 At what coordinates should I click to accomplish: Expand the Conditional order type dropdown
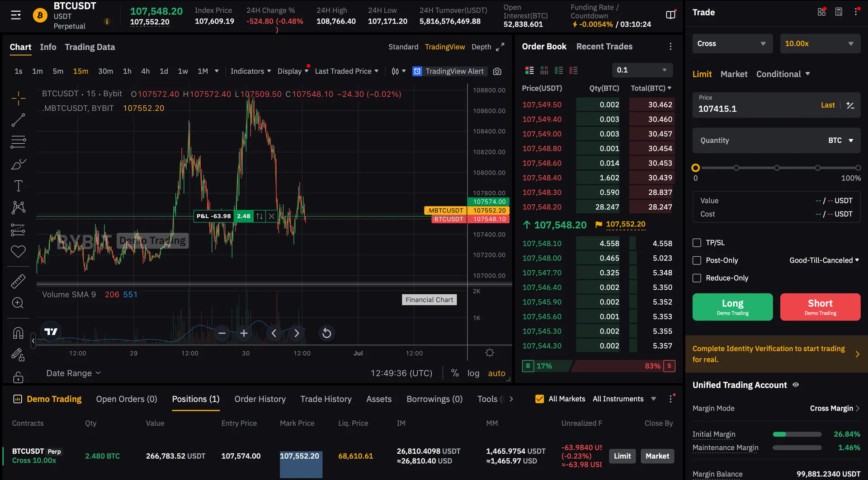click(x=783, y=74)
